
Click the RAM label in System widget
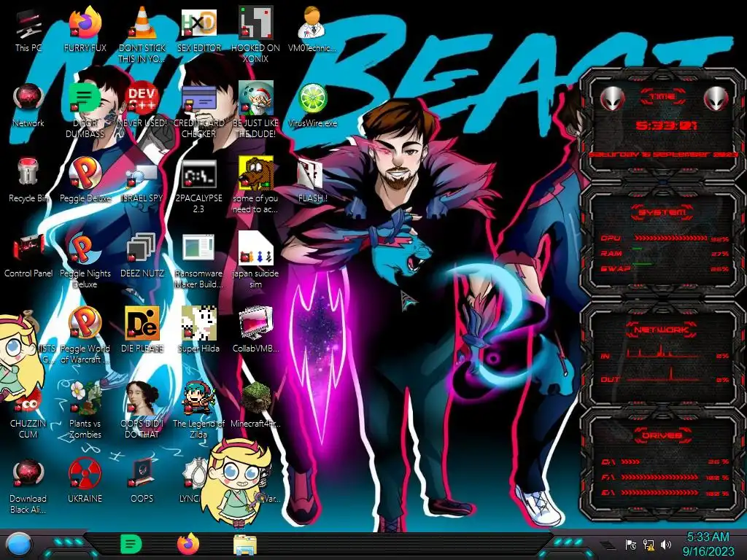(x=611, y=253)
